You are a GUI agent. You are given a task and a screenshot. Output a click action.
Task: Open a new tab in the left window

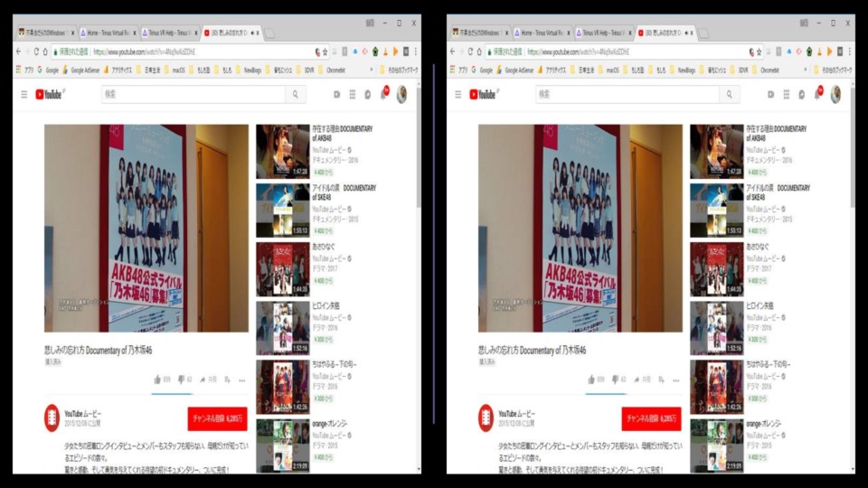[x=269, y=33]
